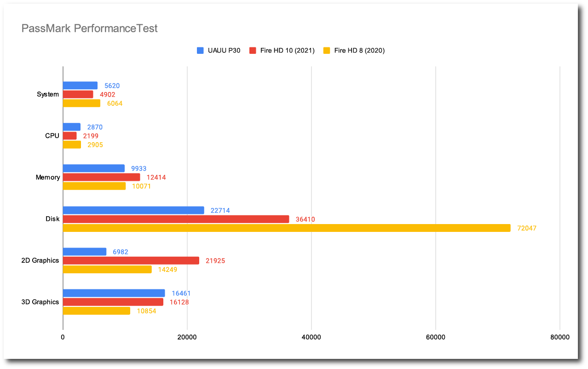Select the Disk category axis label
This screenshot has height=369, width=588.
pyautogui.click(x=52, y=219)
